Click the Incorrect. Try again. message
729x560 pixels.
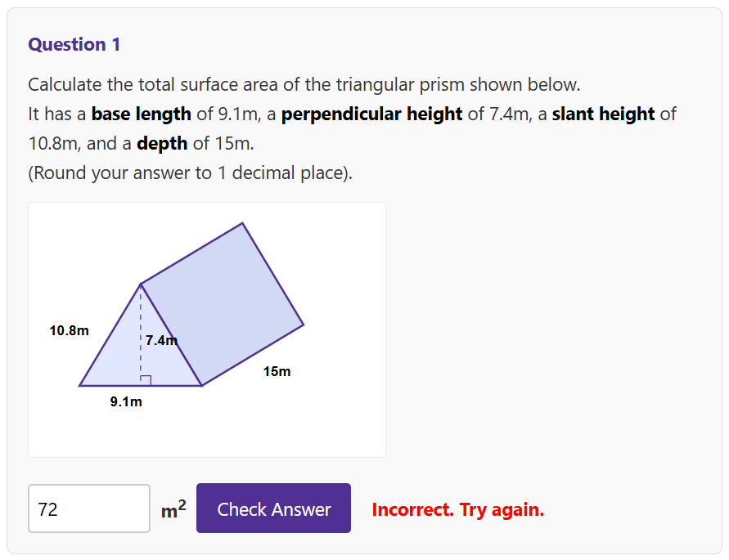[x=457, y=509]
